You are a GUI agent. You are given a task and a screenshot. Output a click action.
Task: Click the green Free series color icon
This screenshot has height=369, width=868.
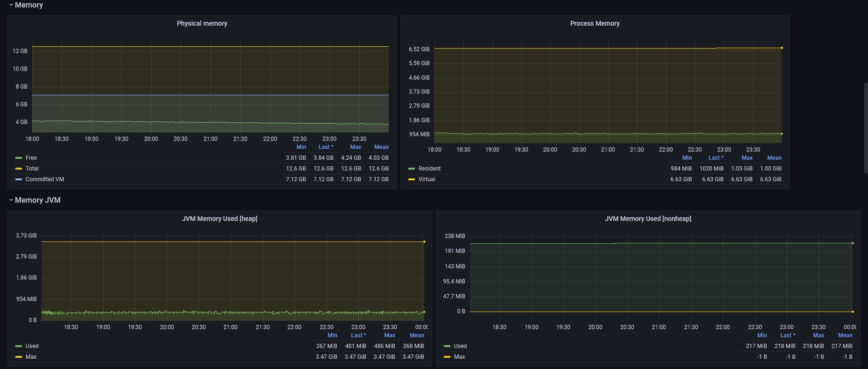tap(19, 158)
